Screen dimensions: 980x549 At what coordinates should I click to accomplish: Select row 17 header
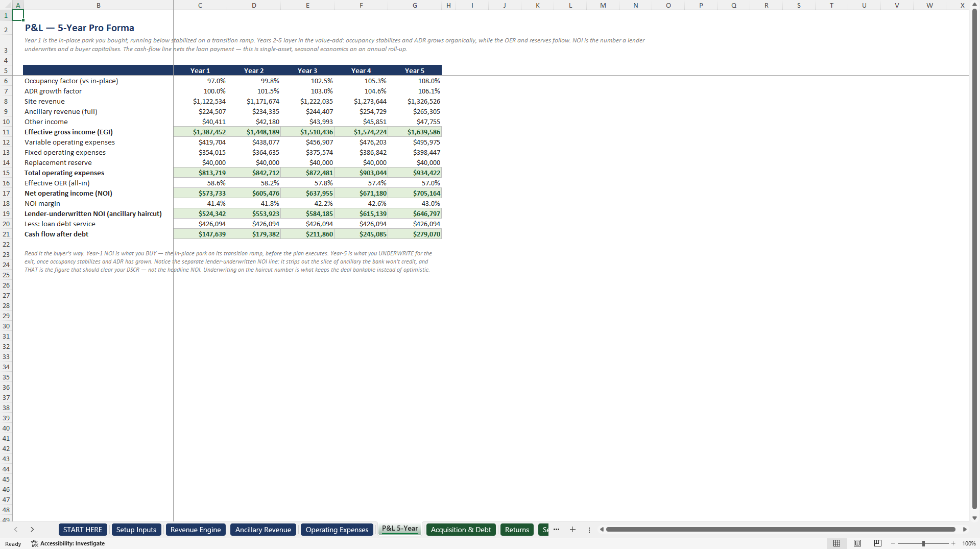tap(6, 193)
